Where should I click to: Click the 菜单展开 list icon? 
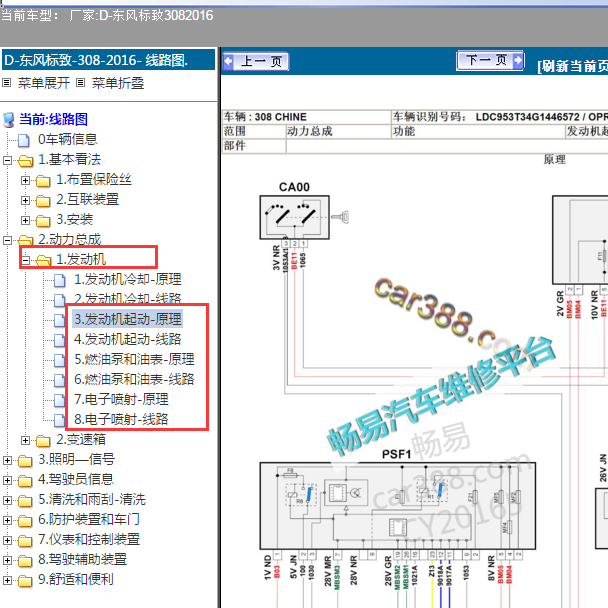tap(7, 83)
